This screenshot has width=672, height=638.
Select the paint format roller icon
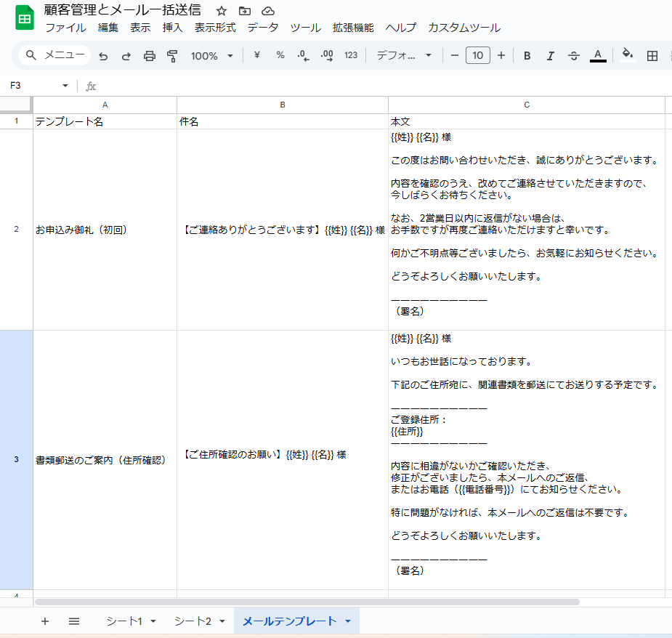coord(172,56)
